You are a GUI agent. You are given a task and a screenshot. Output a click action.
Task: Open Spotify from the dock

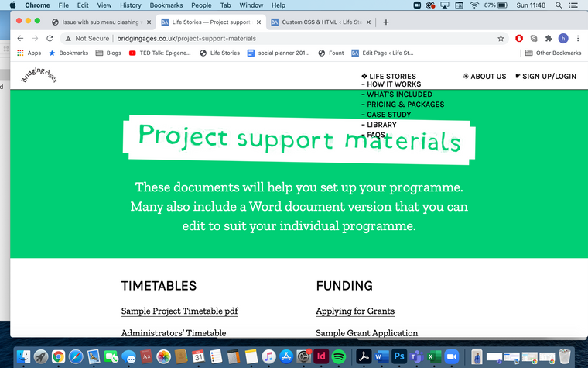click(338, 357)
